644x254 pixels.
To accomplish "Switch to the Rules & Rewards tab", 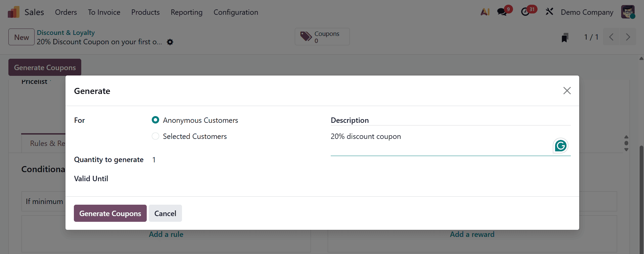I will tap(44, 143).
